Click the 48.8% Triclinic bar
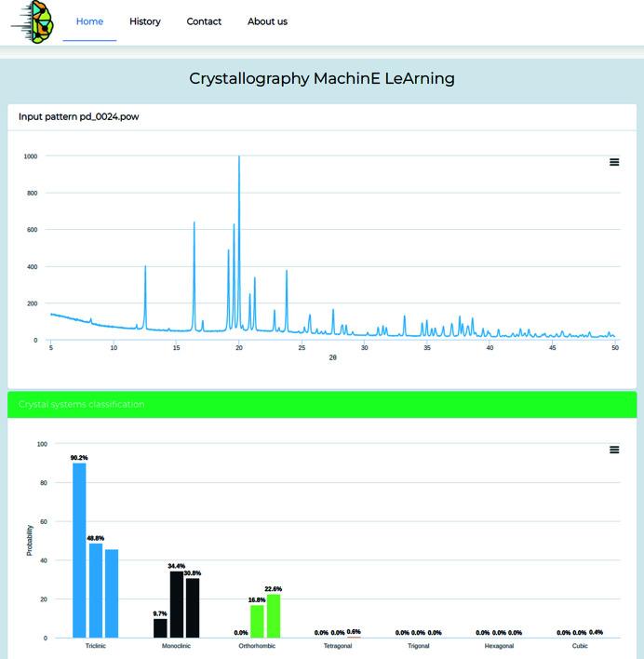The height and width of the screenshot is (659, 644). click(96, 590)
